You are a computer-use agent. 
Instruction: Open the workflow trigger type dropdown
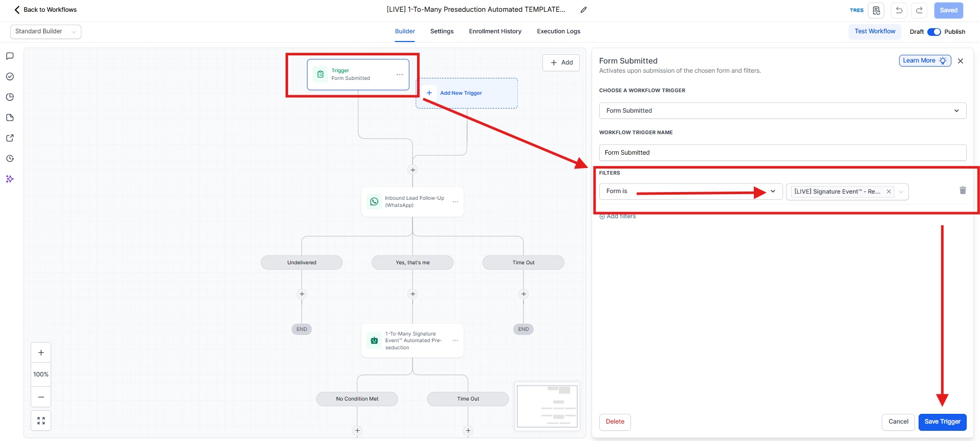coord(782,111)
